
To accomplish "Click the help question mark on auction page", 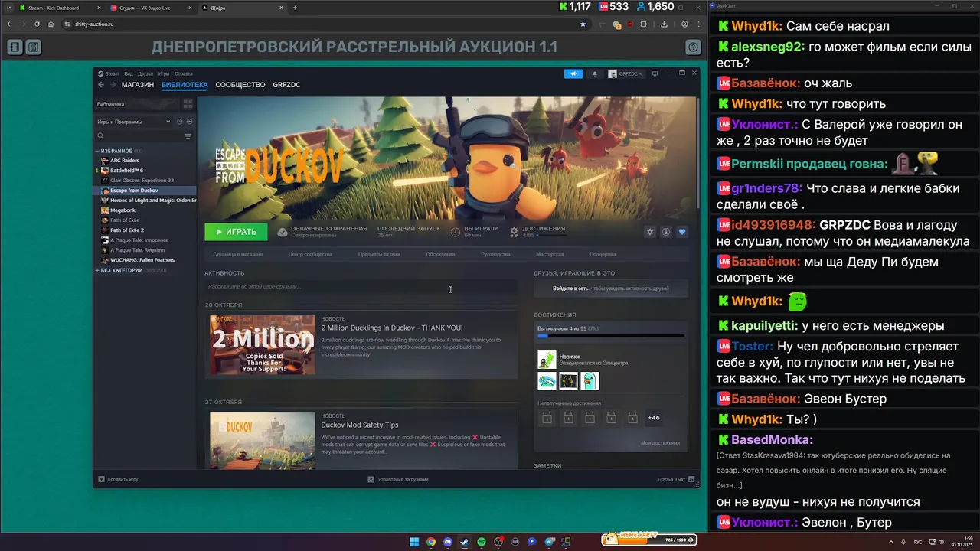I will [693, 47].
